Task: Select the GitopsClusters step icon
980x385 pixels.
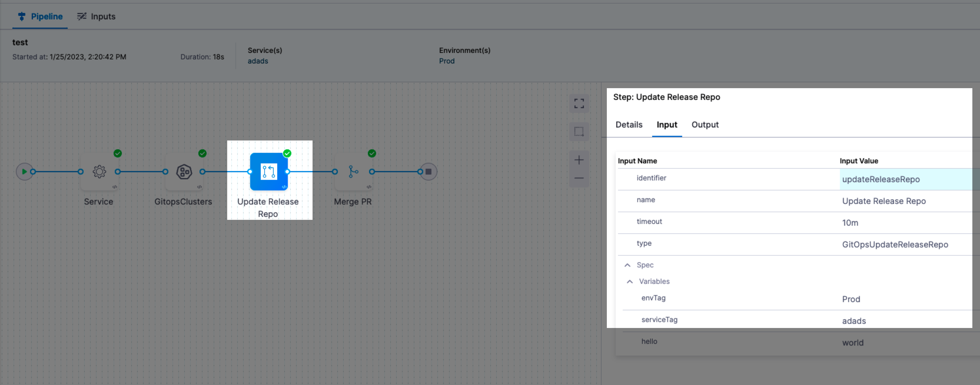Action: click(x=184, y=171)
